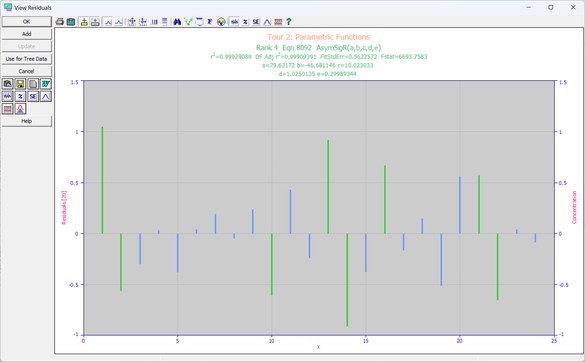Open the color wheel settings icon
This screenshot has height=362, width=585.
(221, 22)
